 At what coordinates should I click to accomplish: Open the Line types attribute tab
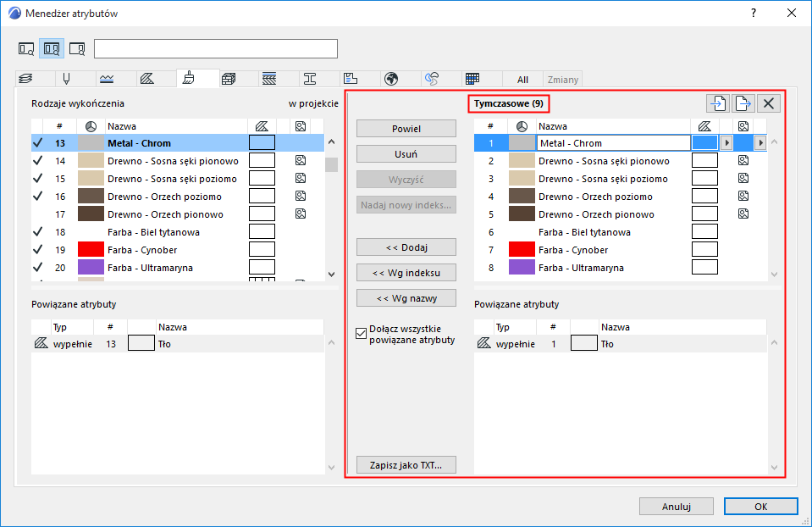(x=107, y=79)
